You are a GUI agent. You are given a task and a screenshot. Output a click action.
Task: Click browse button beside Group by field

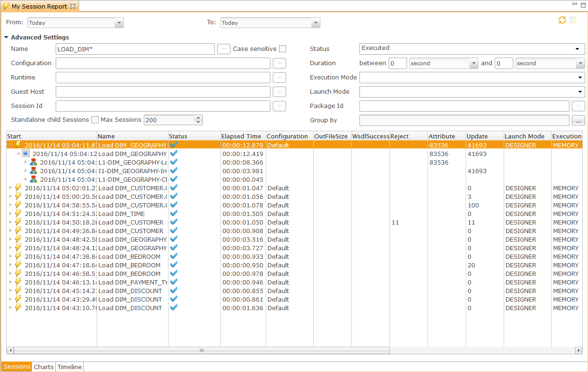pyautogui.click(x=578, y=120)
